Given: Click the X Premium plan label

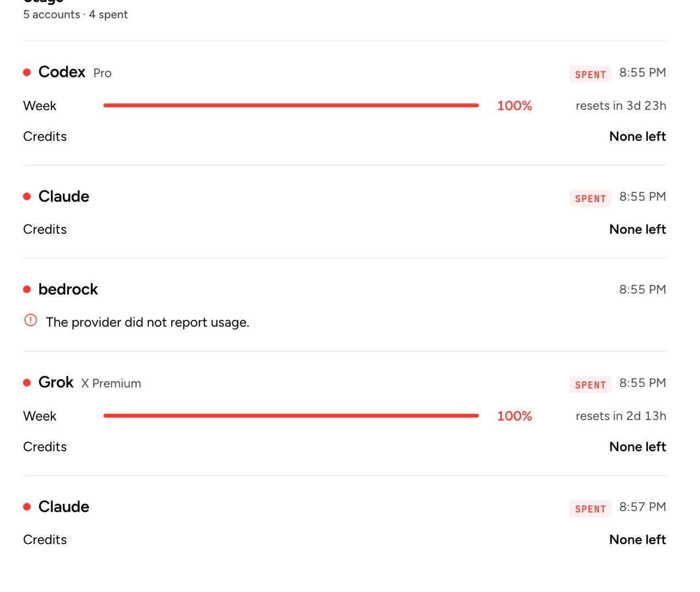Looking at the screenshot, I should click(x=111, y=384).
